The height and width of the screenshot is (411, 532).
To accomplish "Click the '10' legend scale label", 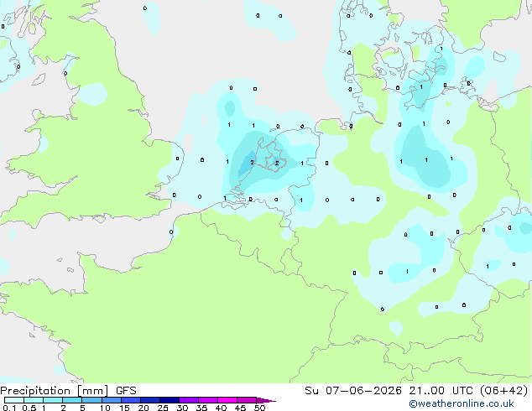I will coord(105,408).
